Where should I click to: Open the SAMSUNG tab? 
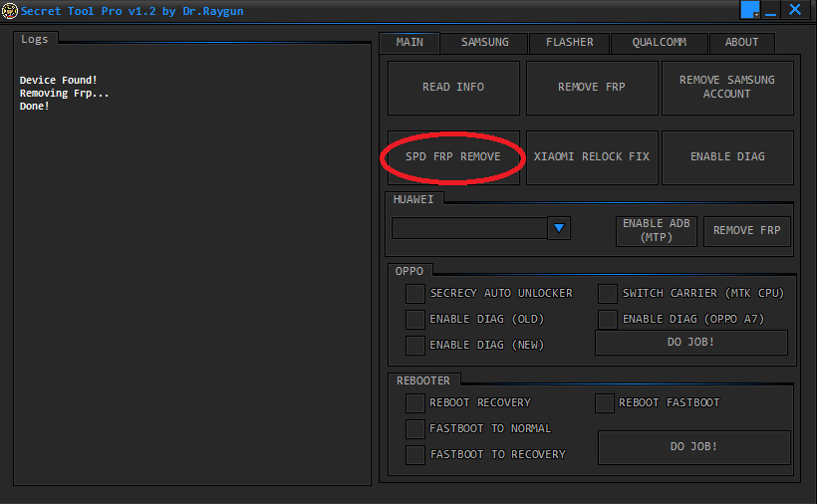(x=484, y=43)
